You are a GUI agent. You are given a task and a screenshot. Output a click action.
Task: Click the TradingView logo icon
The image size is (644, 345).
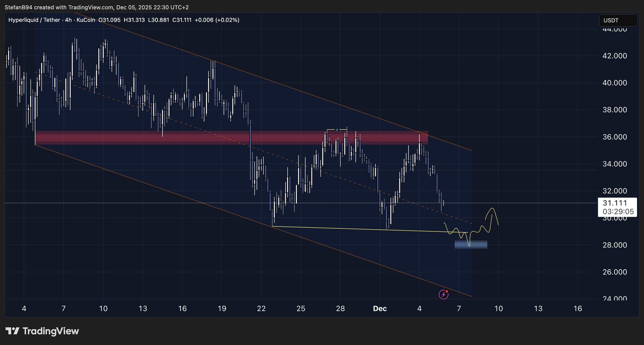pyautogui.click(x=13, y=331)
